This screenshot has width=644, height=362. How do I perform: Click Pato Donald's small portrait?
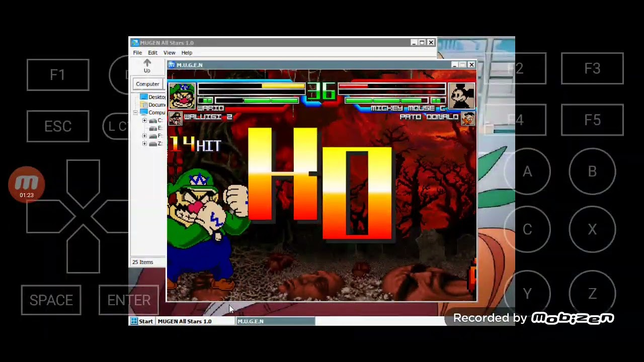coord(468,119)
